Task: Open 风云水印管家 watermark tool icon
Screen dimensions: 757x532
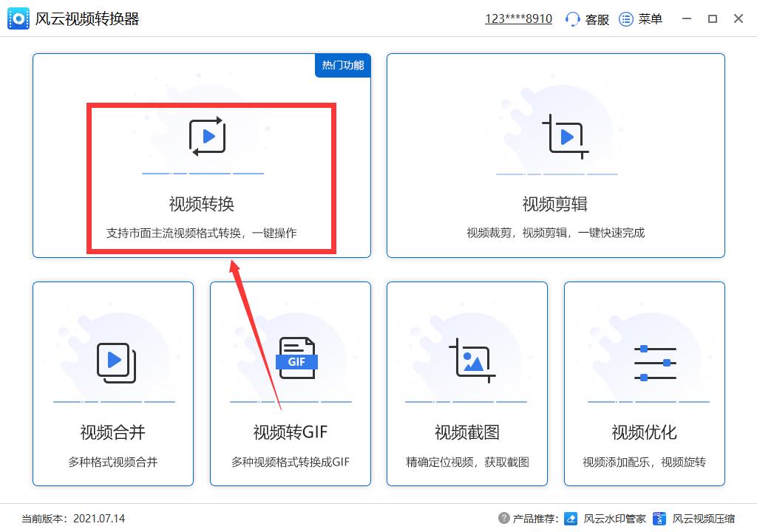Action: (x=571, y=519)
